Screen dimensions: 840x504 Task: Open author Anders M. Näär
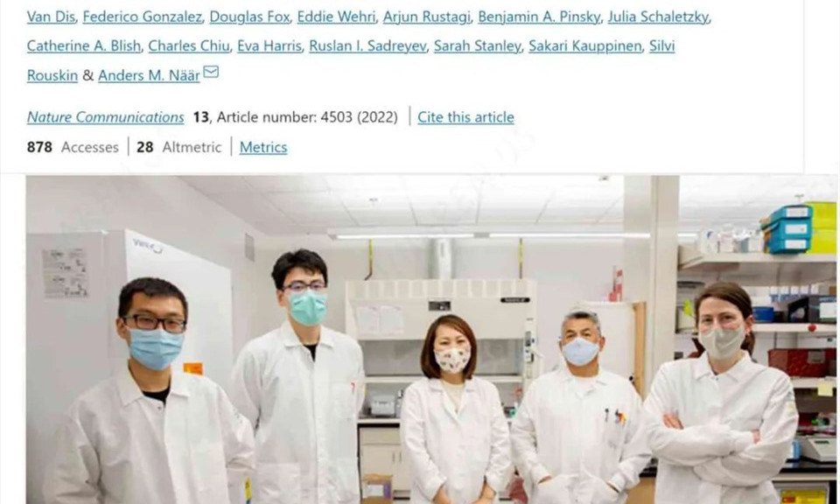coord(149,75)
